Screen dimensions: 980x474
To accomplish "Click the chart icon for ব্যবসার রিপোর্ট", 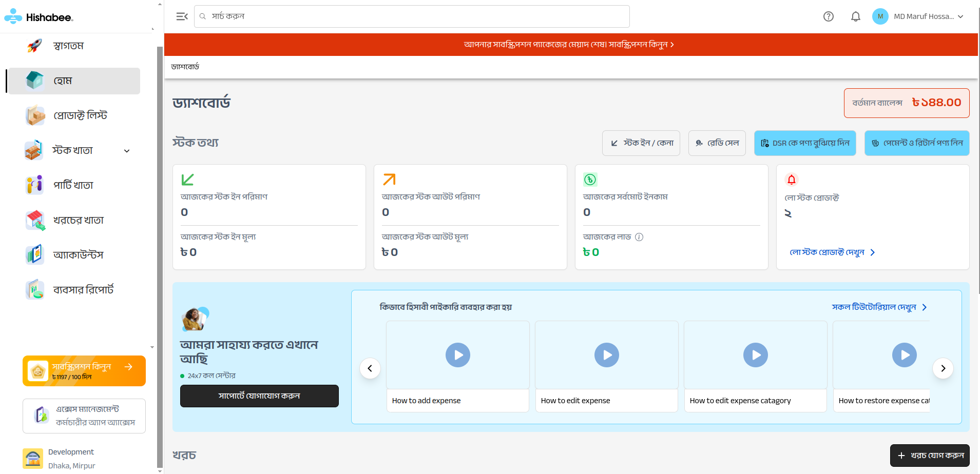I will pos(35,290).
